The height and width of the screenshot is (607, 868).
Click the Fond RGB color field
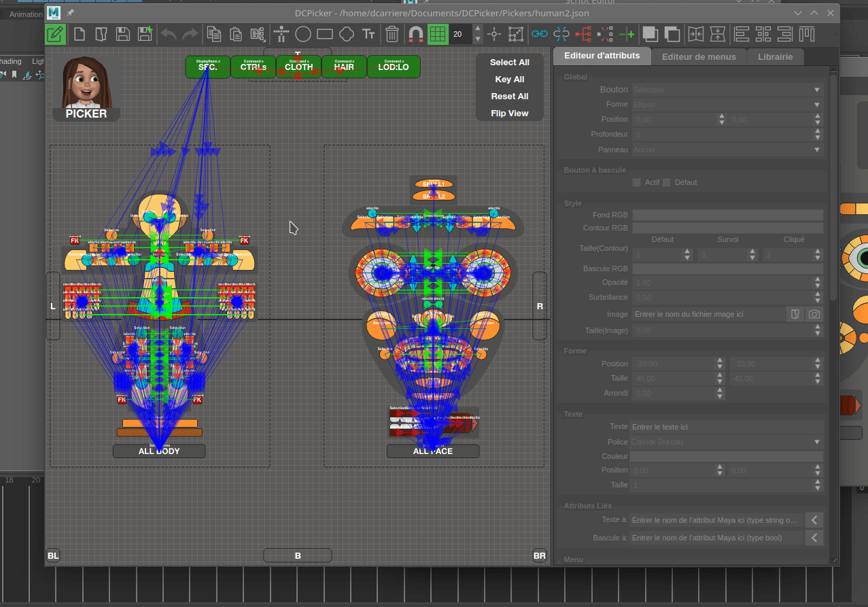click(x=727, y=215)
